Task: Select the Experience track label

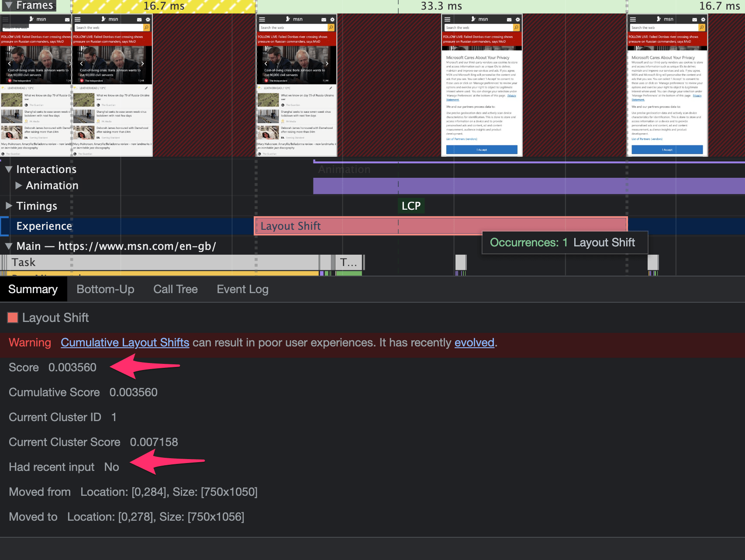Action: pos(44,226)
